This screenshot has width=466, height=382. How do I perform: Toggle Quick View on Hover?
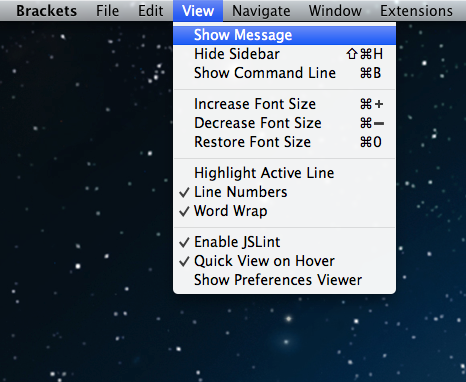coord(284,261)
